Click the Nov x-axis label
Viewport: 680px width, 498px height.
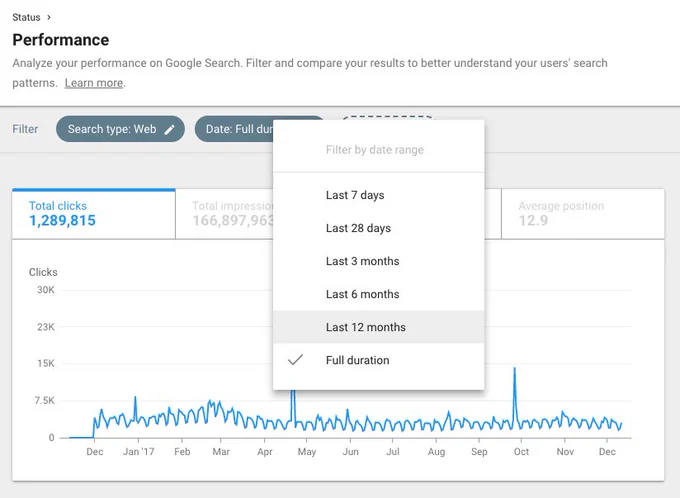(565, 452)
